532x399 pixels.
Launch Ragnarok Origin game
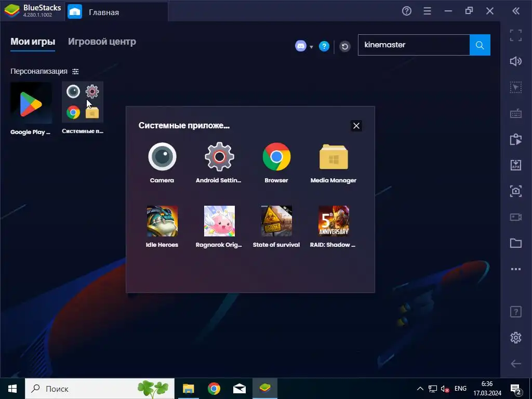tap(219, 221)
